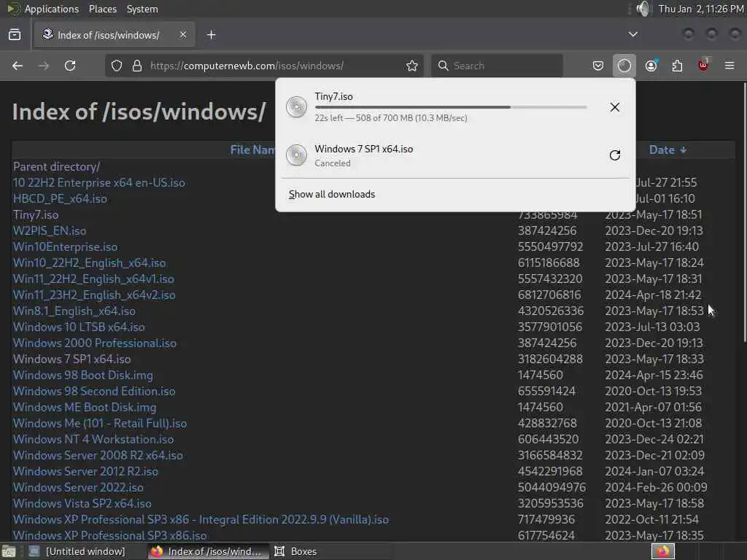Open the extensions puzzle icon
The height and width of the screenshot is (560, 747).
(x=677, y=66)
